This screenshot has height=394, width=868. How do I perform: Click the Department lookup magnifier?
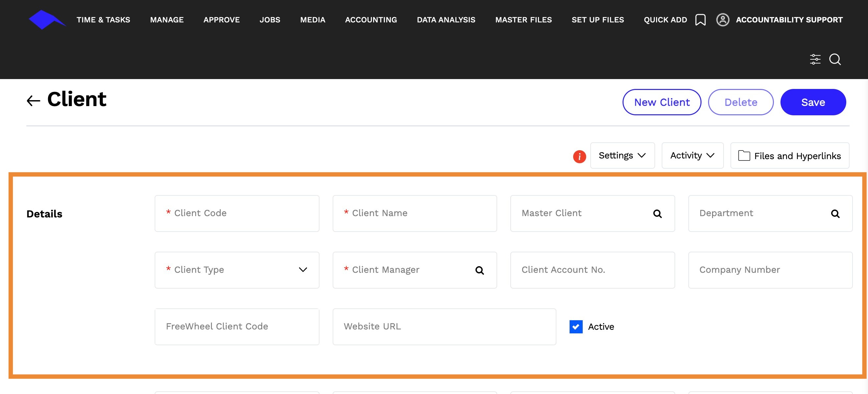pos(835,213)
